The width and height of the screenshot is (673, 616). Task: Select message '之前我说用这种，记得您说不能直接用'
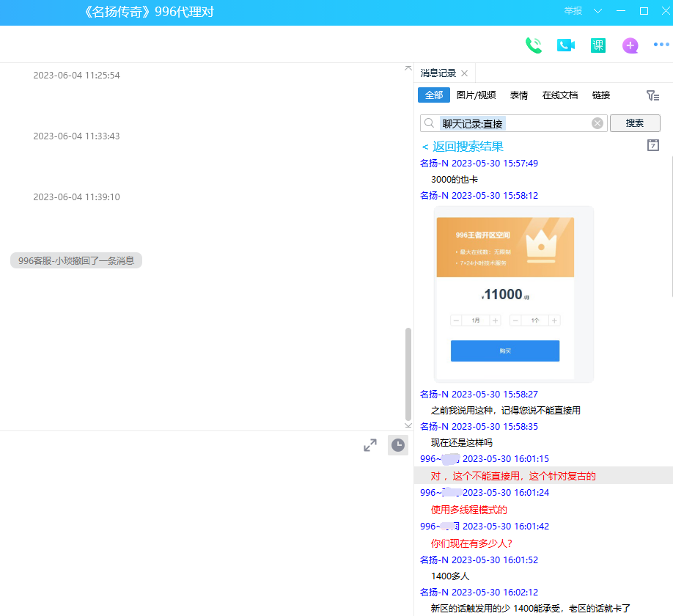tap(506, 411)
